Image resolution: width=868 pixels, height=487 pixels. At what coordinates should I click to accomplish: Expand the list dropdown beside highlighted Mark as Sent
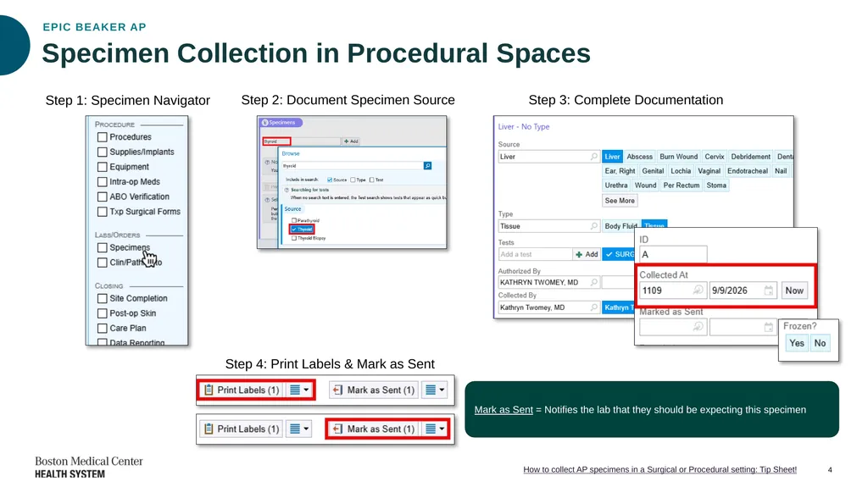(x=435, y=429)
